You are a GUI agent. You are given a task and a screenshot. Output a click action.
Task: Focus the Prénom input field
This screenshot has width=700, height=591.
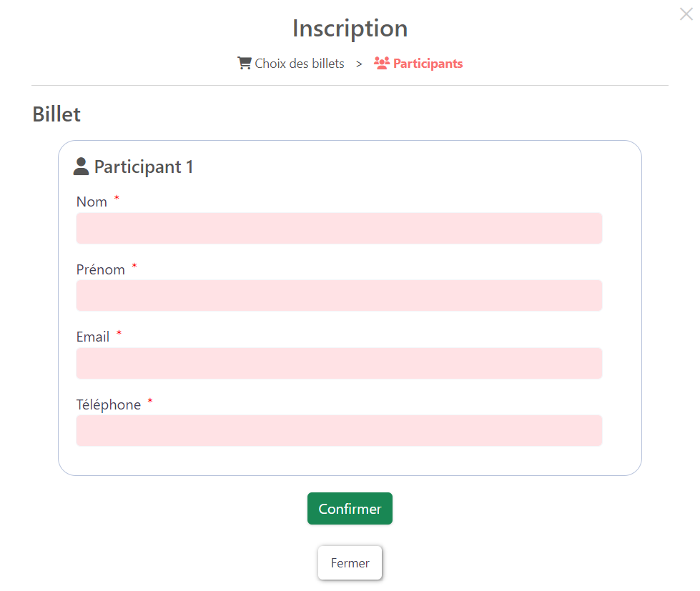pos(339,295)
